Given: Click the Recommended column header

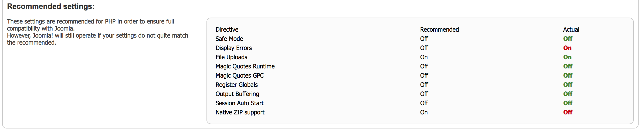Looking at the screenshot, I should (439, 29).
